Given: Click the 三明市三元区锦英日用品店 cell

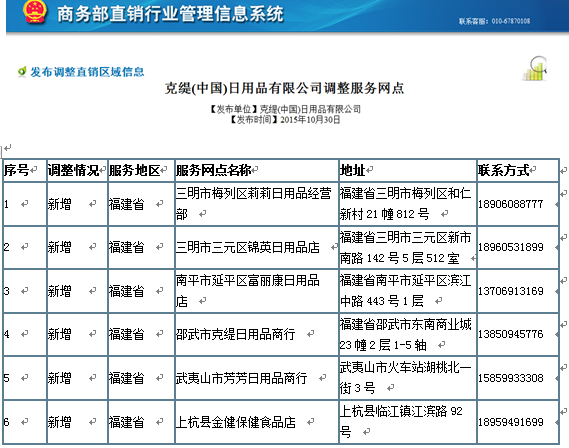Looking at the screenshot, I should [x=257, y=247].
